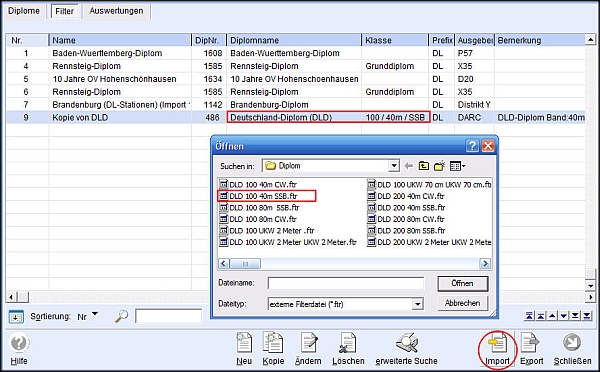Move one record down navigation arrow
The width and height of the screenshot is (600, 372).
[564, 316]
